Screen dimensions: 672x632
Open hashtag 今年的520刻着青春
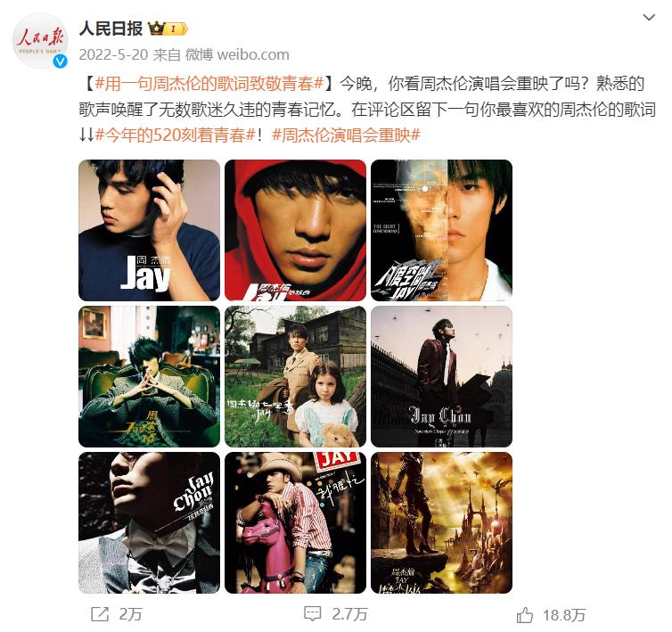[176, 135]
